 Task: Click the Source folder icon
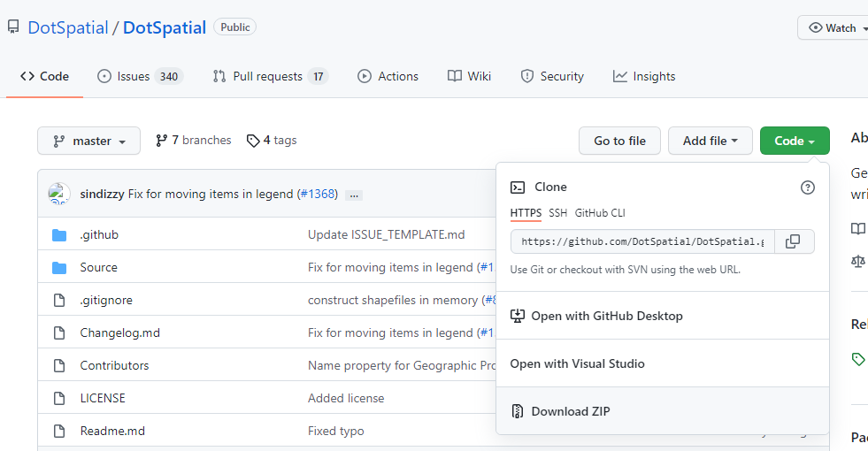(x=59, y=267)
